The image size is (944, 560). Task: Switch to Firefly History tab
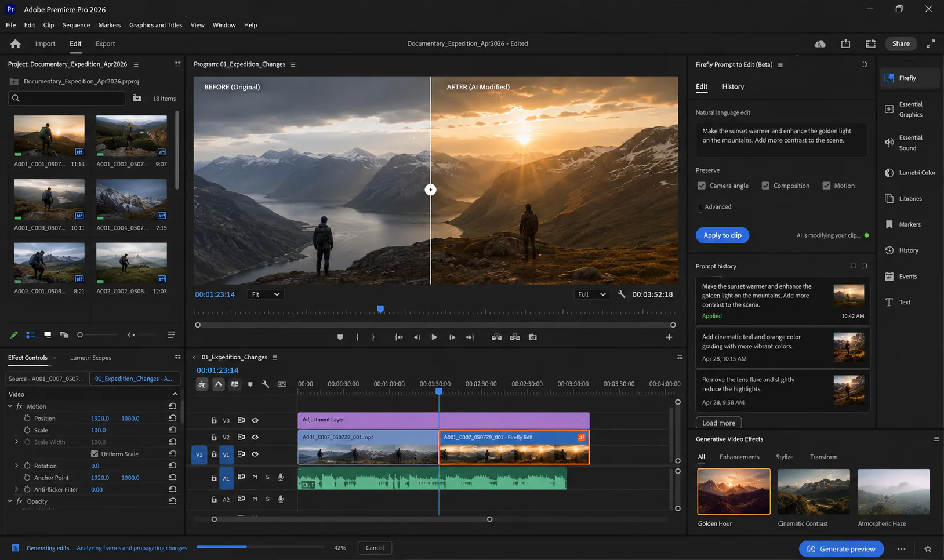point(733,86)
